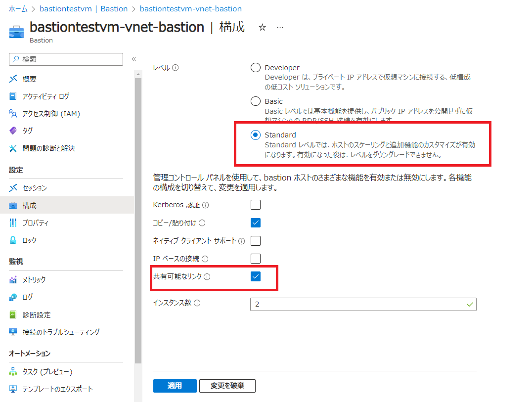The image size is (532, 402).
Task: Favorite this page with the star icon
Action: click(262, 28)
